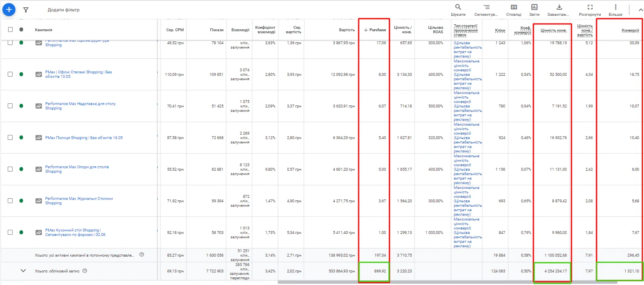Image resolution: width=644 pixels, height=285 pixels.
Task: Click status dot of PMax Полиця campaign
Action: click(21, 137)
